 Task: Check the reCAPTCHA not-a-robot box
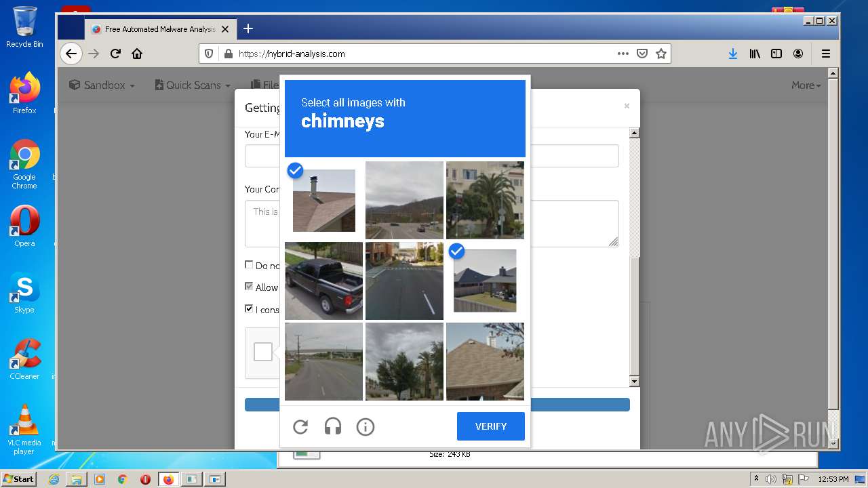pos(263,352)
